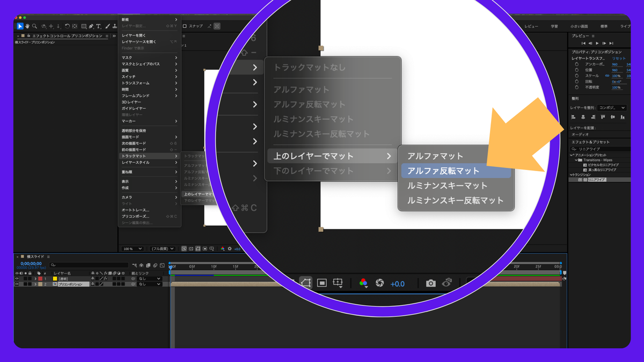Collapse the Transitions - Wipes folder
The width and height of the screenshot is (644, 362).
(576, 160)
